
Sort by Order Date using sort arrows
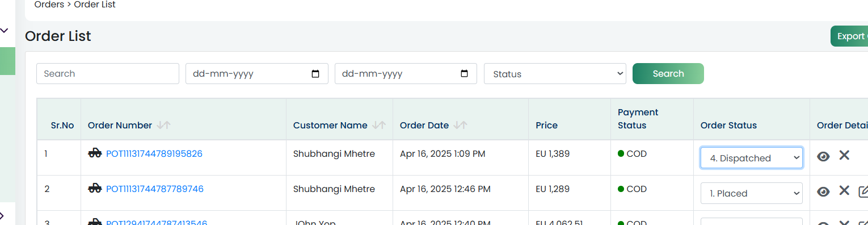(461, 125)
